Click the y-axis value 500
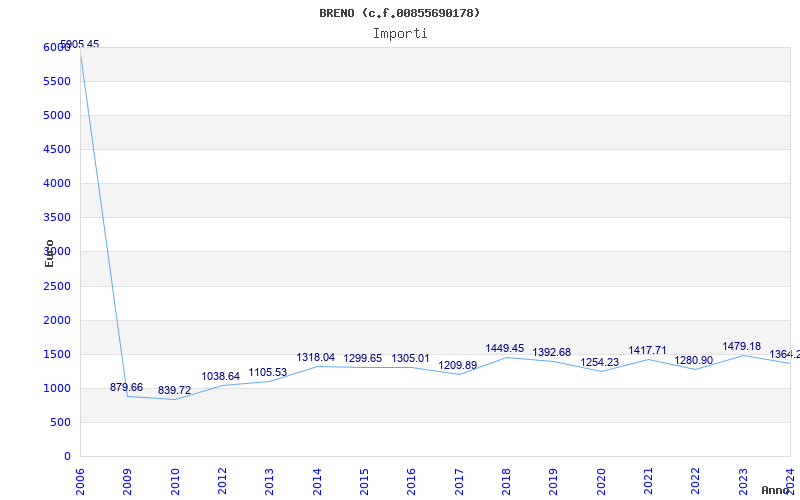 point(62,422)
